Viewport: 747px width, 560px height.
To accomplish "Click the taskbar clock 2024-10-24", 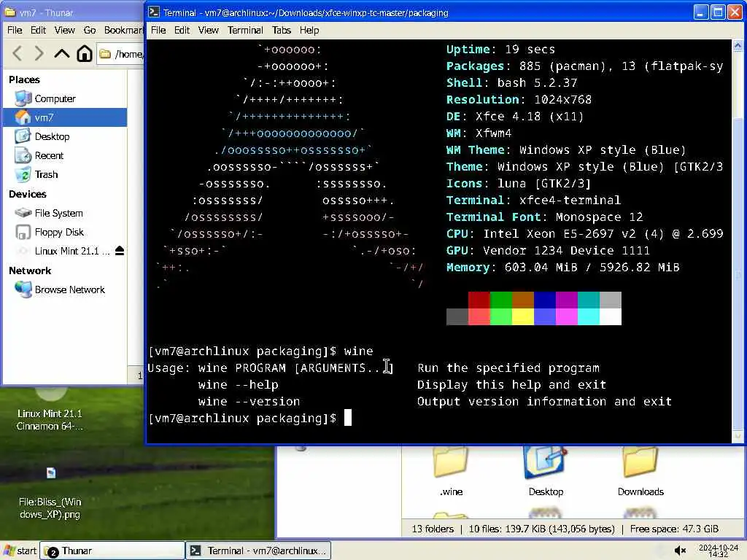I will (x=718, y=551).
